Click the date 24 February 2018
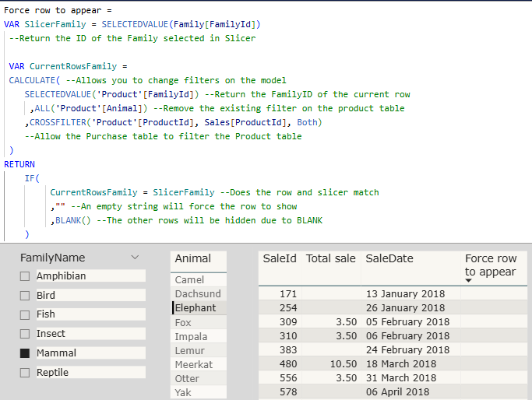This screenshot has width=532, height=400. pyautogui.click(x=407, y=349)
